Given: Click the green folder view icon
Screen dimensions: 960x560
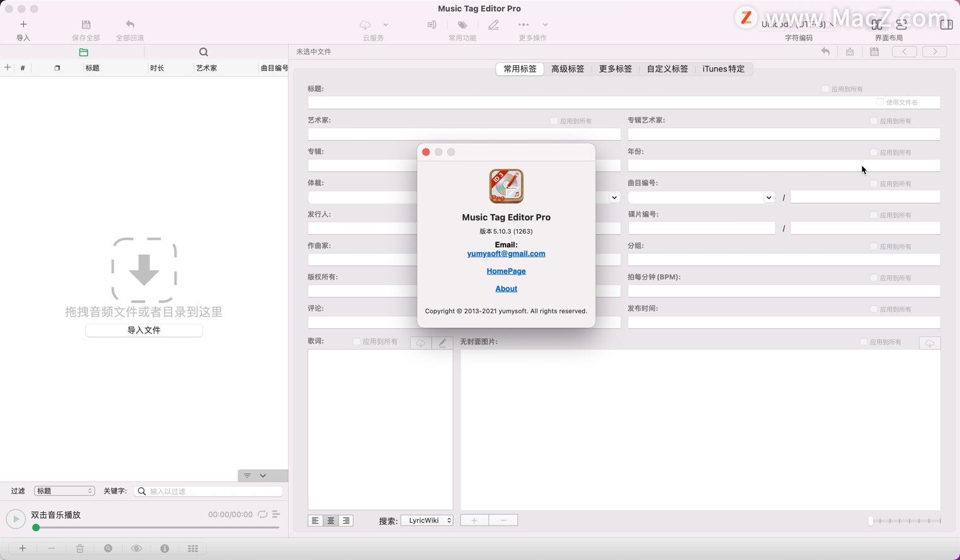Looking at the screenshot, I should tap(84, 52).
